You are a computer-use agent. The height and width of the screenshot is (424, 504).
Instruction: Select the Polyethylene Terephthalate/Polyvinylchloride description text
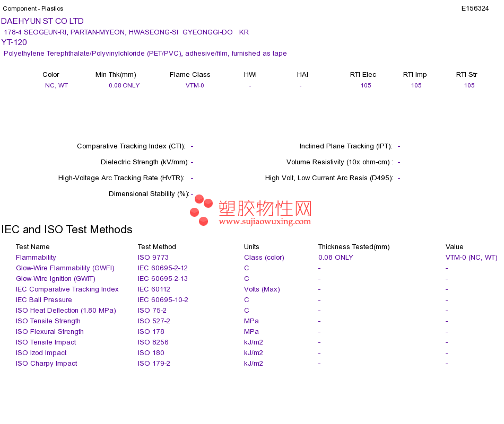[145, 54]
